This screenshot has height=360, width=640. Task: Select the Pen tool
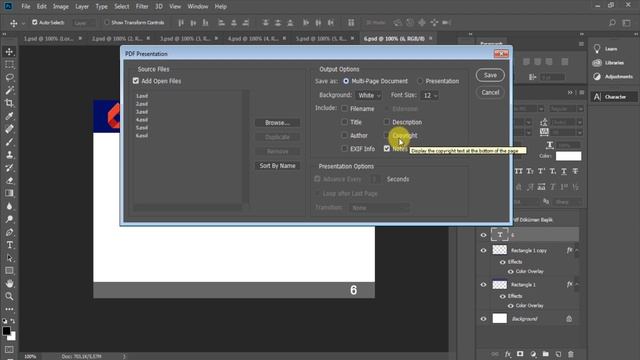click(9, 232)
